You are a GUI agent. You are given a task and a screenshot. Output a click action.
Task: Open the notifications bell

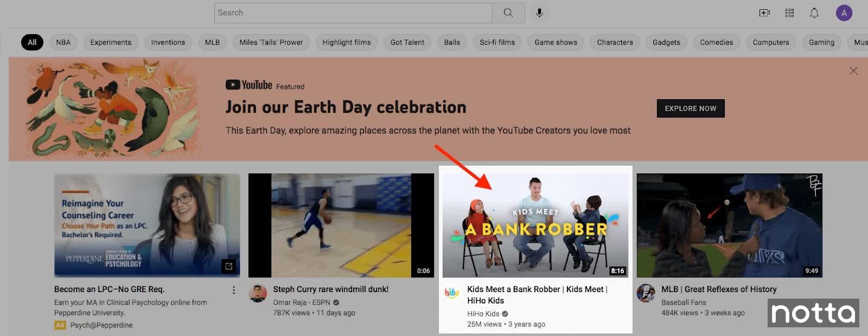(x=814, y=13)
